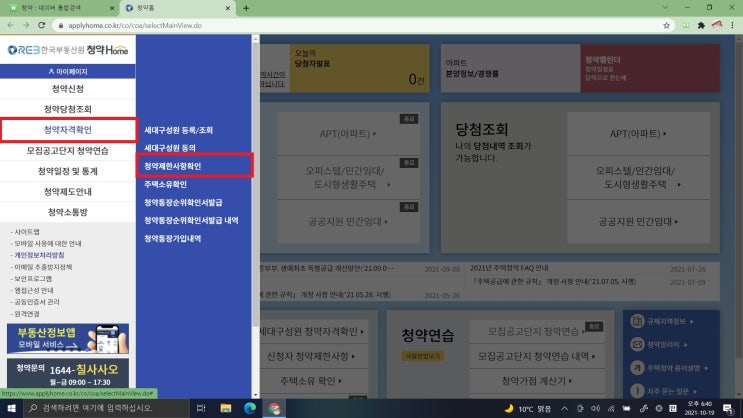This screenshot has height=418, width=743.
Task: Click the Chrome taskbar icon
Action: point(274,408)
